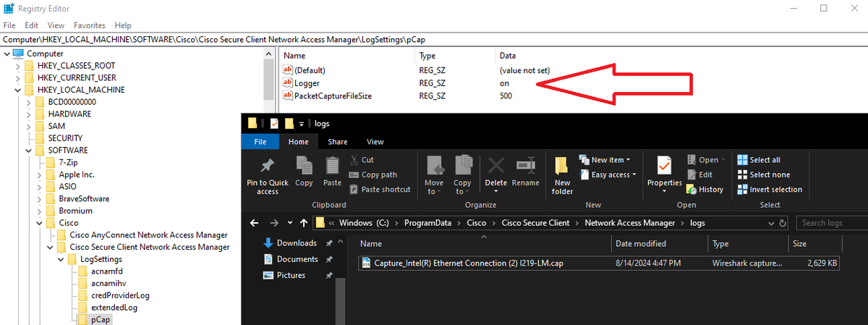Screen dimensions: 868x325
Task: Open the Copy to dropdown
Action: tap(463, 175)
